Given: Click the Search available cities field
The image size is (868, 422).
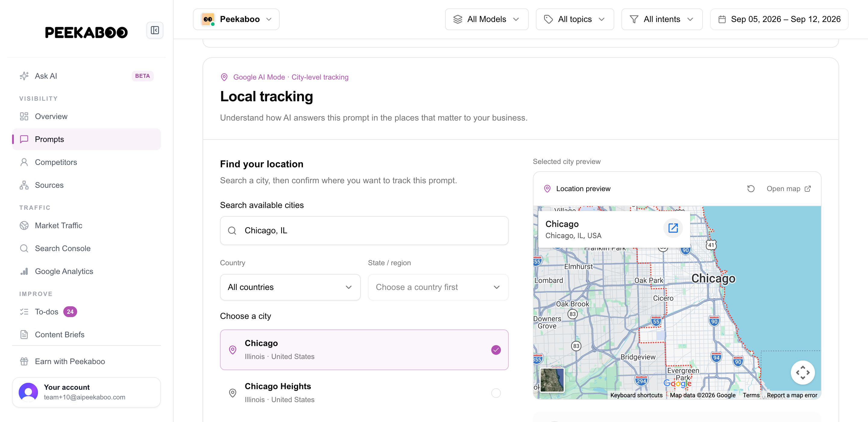Looking at the screenshot, I should 364,231.
